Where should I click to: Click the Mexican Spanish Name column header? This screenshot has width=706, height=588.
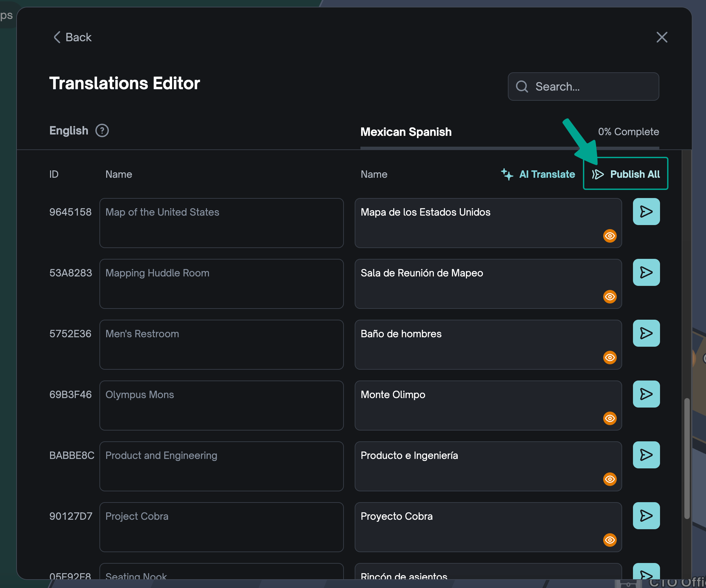374,174
